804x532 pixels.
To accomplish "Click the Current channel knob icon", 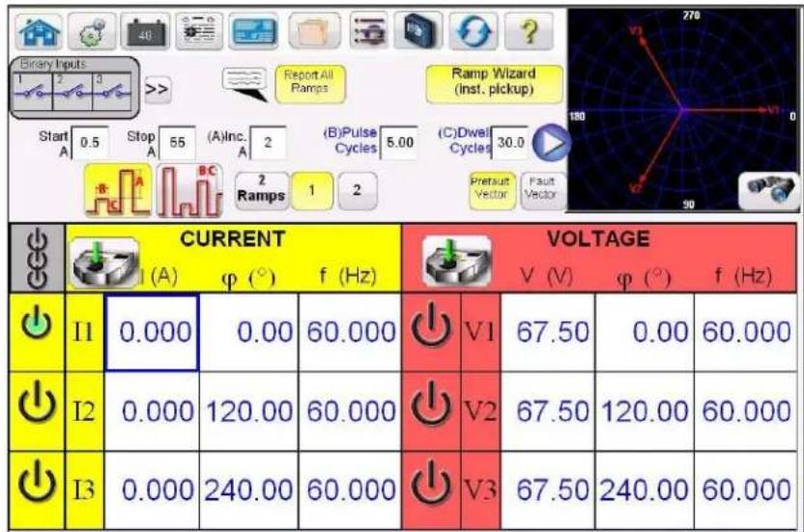I will (104, 263).
